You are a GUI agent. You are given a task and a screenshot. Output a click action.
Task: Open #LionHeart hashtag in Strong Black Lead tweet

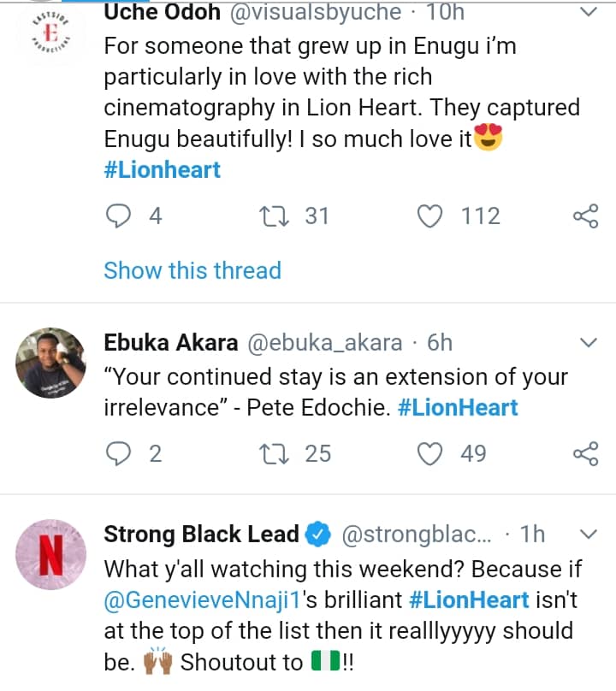[x=469, y=599]
